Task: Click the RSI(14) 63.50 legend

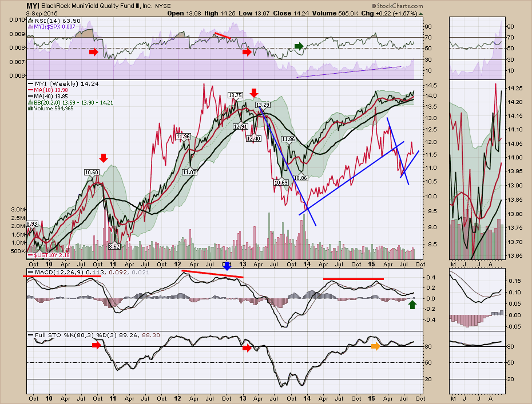Action: coord(54,21)
